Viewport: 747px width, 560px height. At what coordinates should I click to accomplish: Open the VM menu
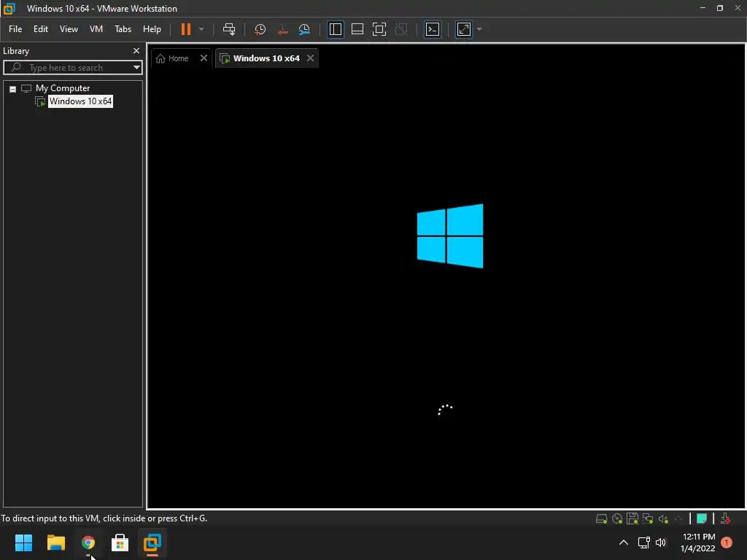click(96, 29)
